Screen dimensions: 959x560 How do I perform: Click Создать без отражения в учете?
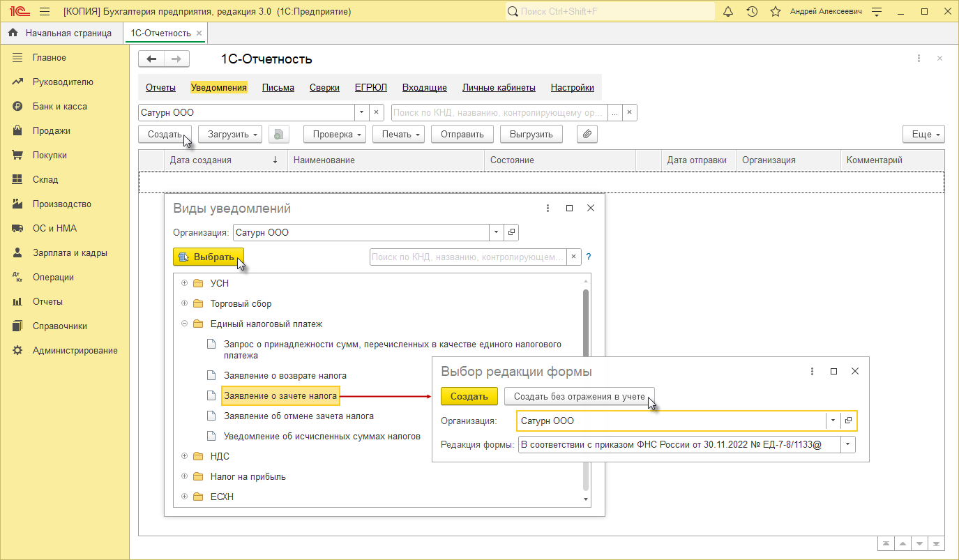point(580,396)
